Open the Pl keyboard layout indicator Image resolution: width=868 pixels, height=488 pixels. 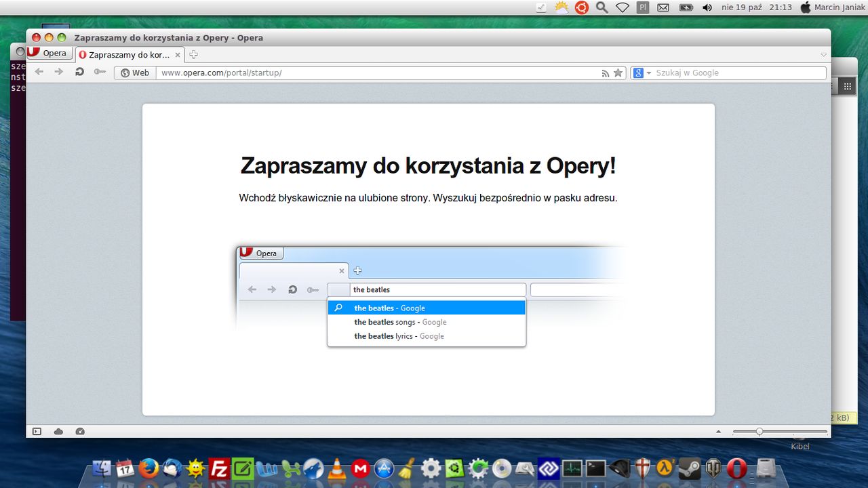(643, 7)
